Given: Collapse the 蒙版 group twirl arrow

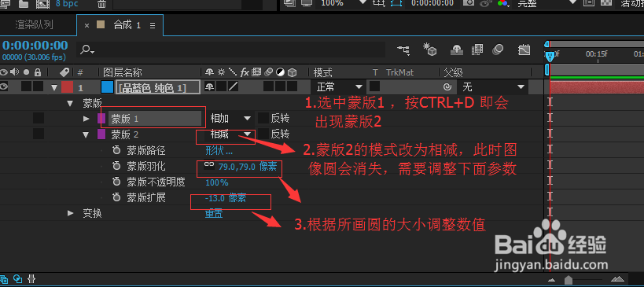Looking at the screenshot, I should click(70, 103).
